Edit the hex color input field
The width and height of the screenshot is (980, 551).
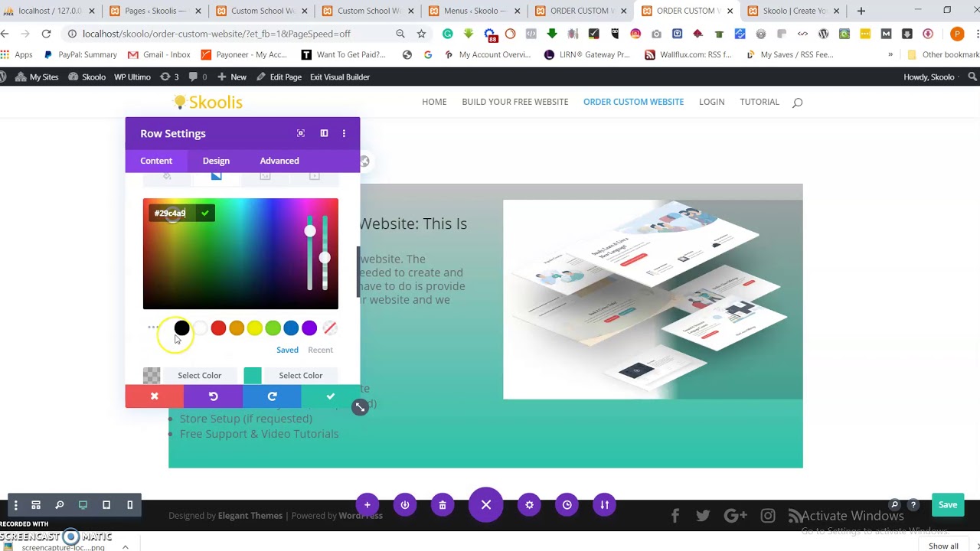[x=171, y=214]
